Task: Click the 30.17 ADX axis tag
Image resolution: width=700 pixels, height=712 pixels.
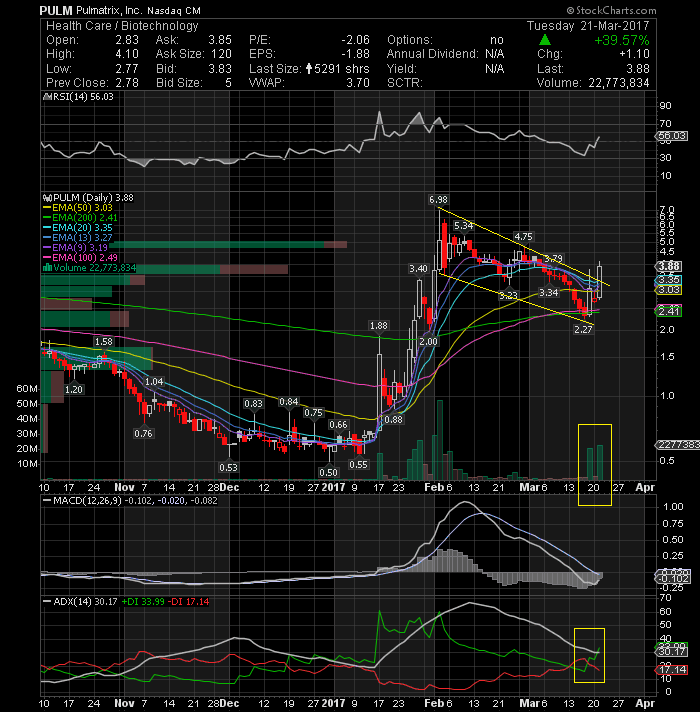Action: click(672, 652)
